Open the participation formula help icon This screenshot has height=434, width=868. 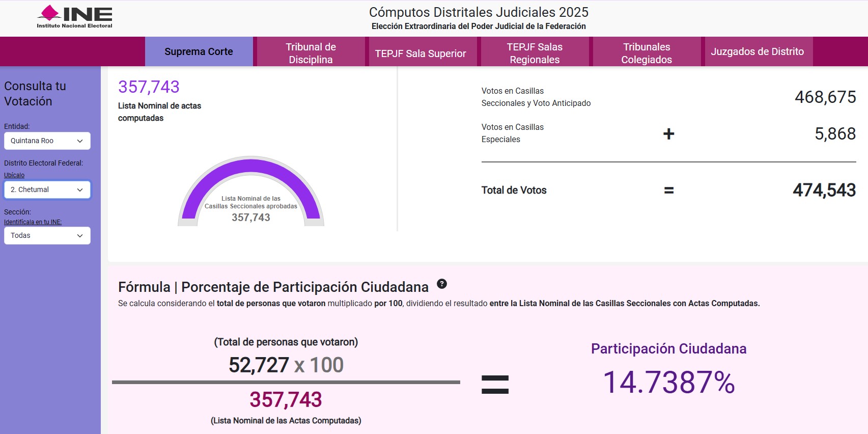442,284
